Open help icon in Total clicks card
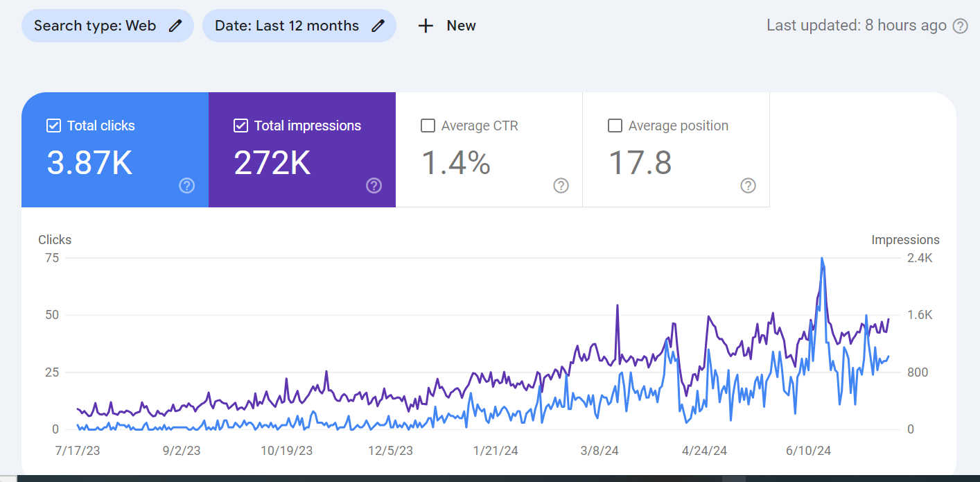Viewport: 980px width, 482px height. point(186,185)
